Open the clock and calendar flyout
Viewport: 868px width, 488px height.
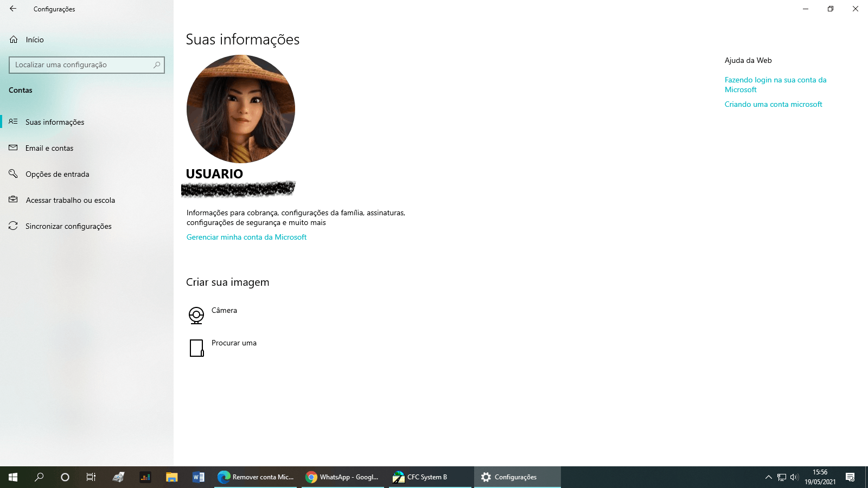[x=820, y=477]
